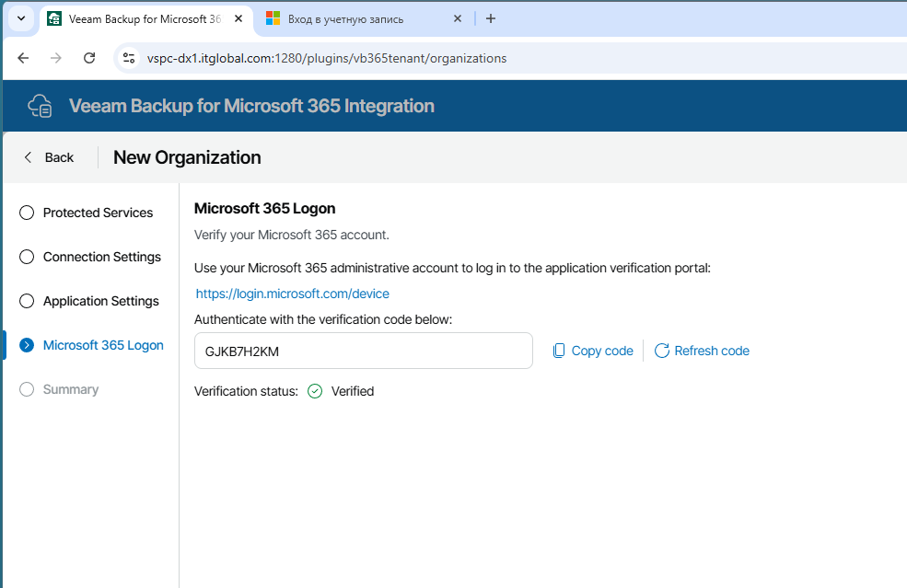
Task: Click the verification code field GJKB7H2KM
Action: point(364,351)
